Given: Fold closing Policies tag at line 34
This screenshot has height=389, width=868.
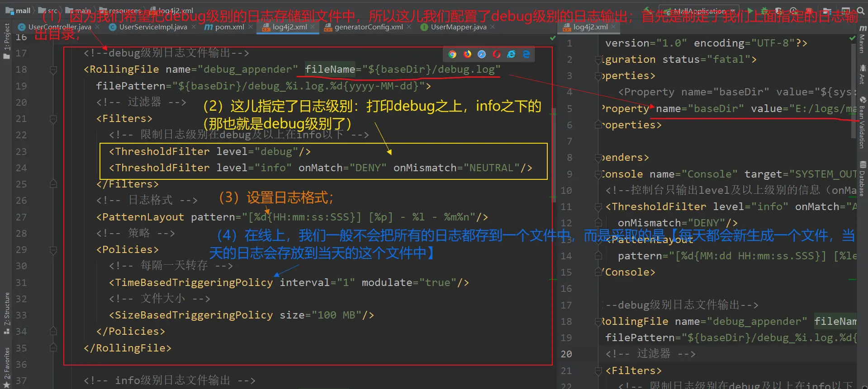Looking at the screenshot, I should pyautogui.click(x=53, y=332).
